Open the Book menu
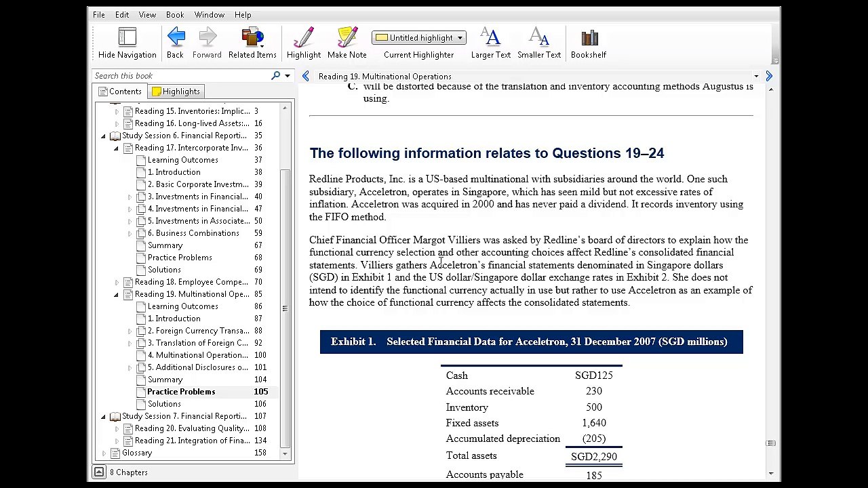This screenshot has width=868, height=488. point(175,14)
